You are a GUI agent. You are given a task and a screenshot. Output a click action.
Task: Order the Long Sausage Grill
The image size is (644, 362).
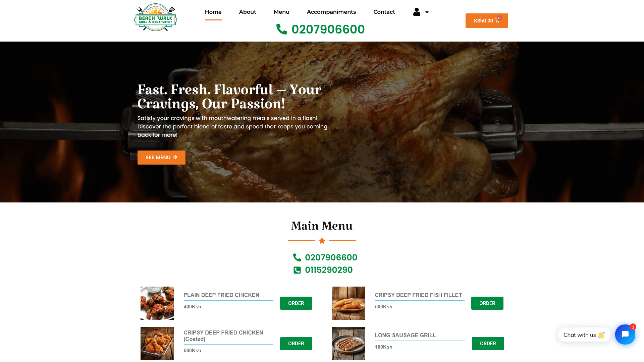pyautogui.click(x=488, y=344)
